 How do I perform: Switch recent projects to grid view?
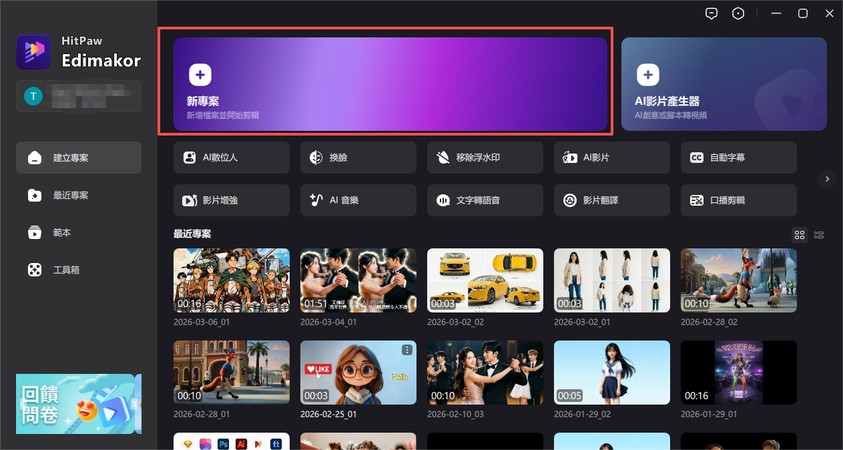799,235
